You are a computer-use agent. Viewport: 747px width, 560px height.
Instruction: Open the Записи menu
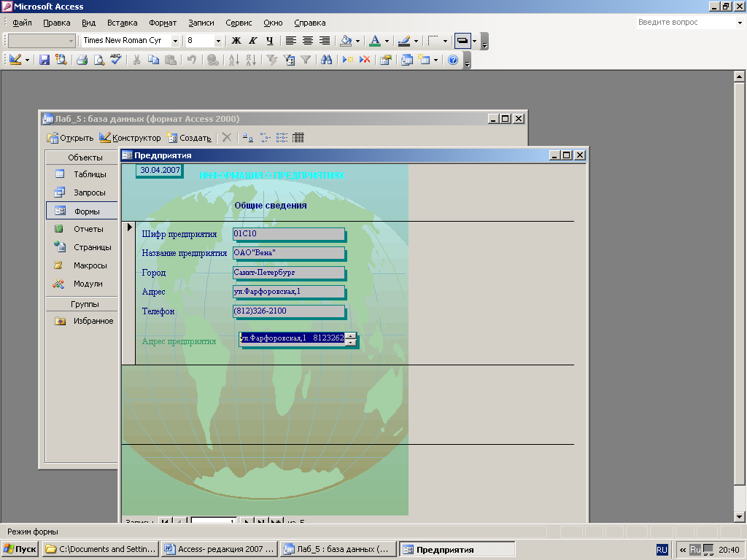coord(201,23)
